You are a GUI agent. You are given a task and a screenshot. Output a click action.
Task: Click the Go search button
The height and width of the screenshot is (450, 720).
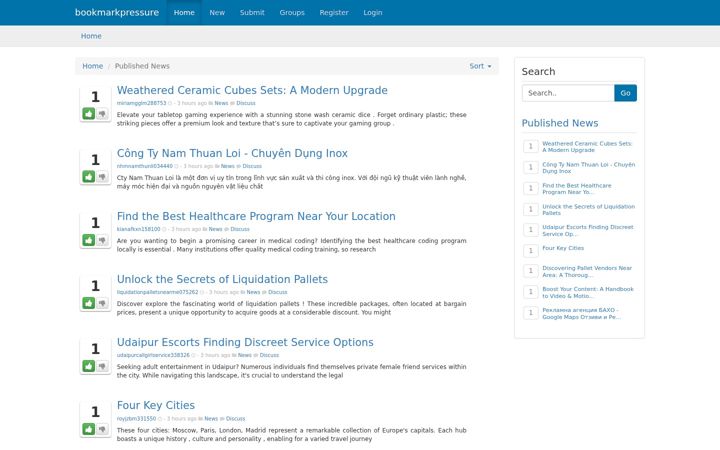pyautogui.click(x=625, y=93)
